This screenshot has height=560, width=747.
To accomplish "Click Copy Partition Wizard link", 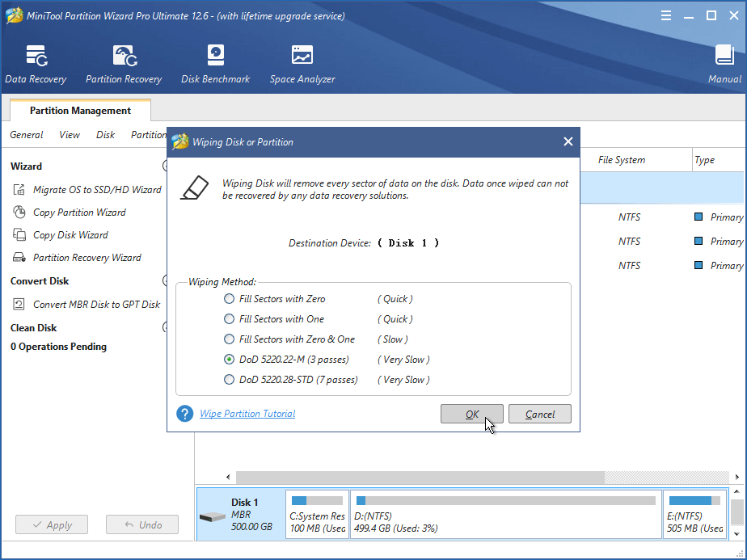I will click(79, 212).
